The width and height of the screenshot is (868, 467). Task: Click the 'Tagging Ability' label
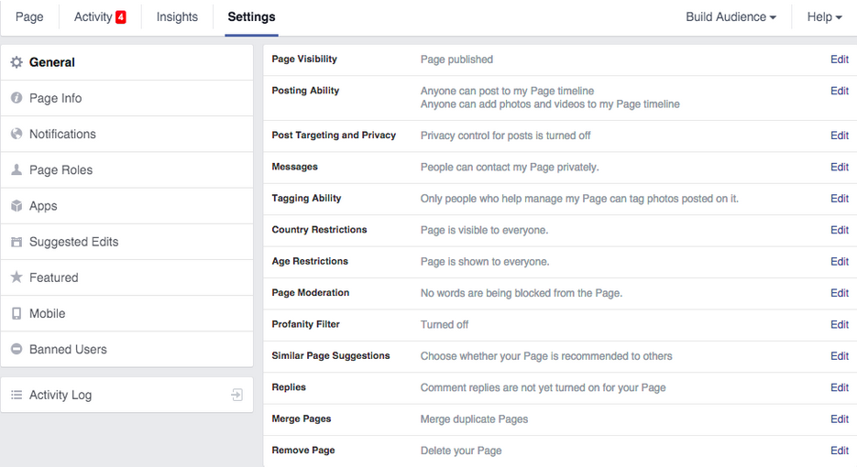pyautogui.click(x=306, y=199)
